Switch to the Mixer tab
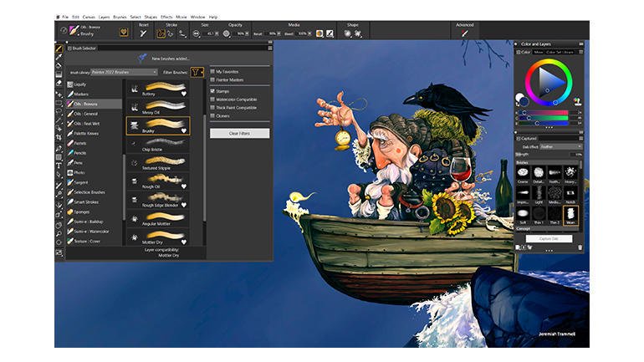Screen dimensions: 644x362 pyautogui.click(x=539, y=52)
